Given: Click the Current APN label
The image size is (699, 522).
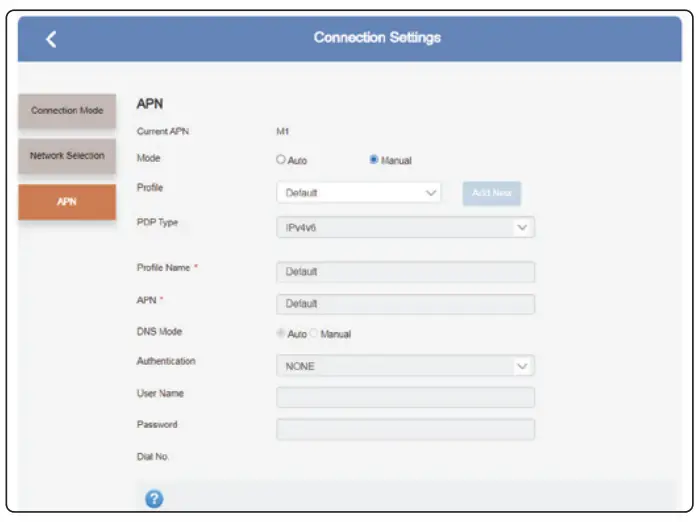Looking at the screenshot, I should [163, 131].
